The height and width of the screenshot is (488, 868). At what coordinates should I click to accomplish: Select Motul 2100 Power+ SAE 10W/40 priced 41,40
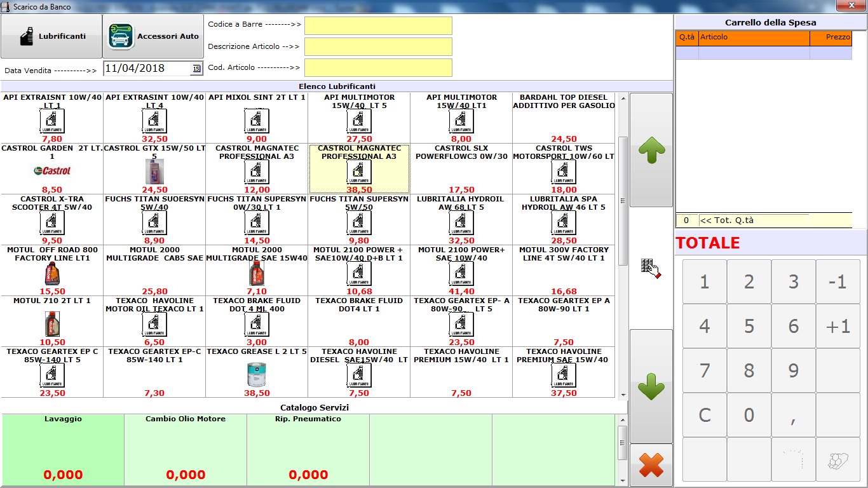pos(461,271)
